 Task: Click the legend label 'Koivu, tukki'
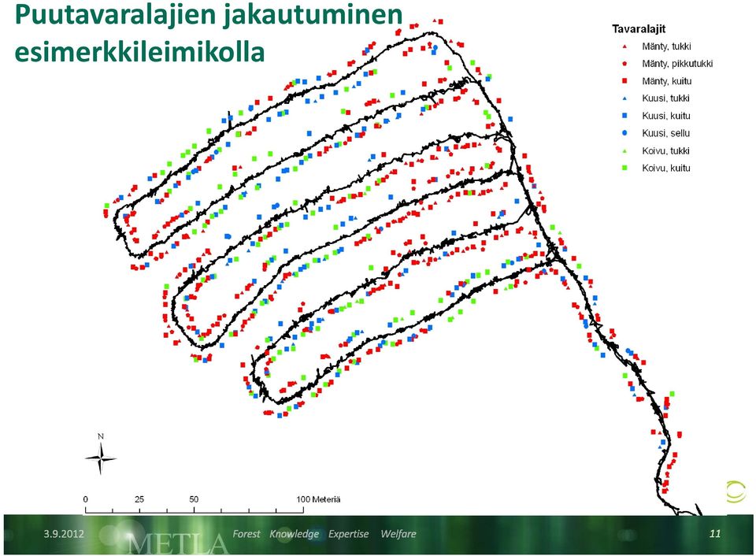pos(665,151)
